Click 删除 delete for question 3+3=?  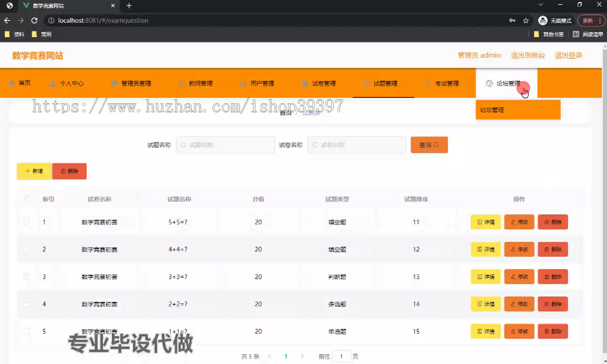click(x=553, y=277)
